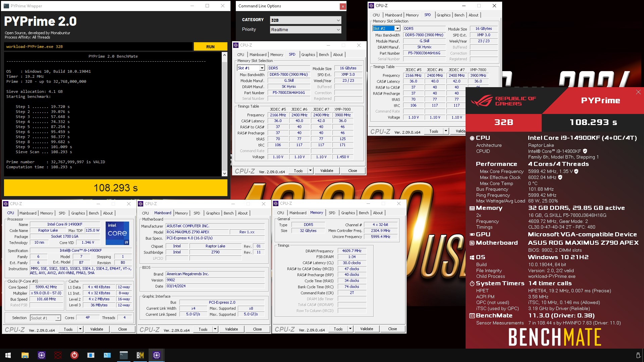The image size is (644, 362).
Task: Close the BenchMate PYPrime result panel
Action: pos(638,92)
